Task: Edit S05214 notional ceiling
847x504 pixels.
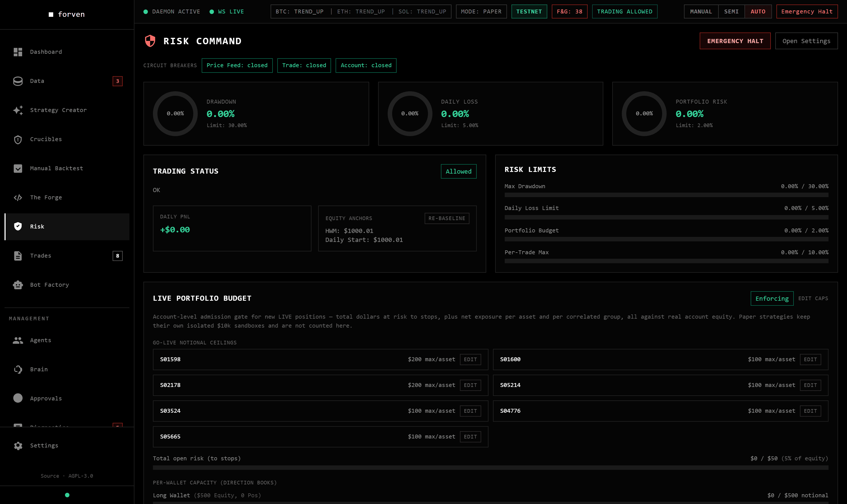Action: click(x=810, y=385)
